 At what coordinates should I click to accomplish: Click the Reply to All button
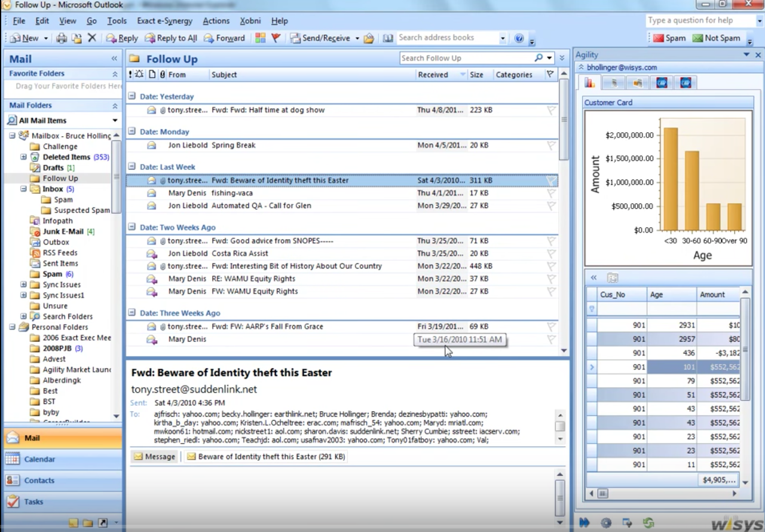[x=170, y=38]
